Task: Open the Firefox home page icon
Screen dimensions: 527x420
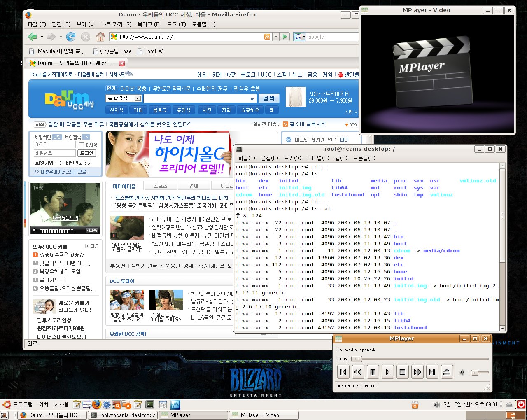Action: coord(100,37)
